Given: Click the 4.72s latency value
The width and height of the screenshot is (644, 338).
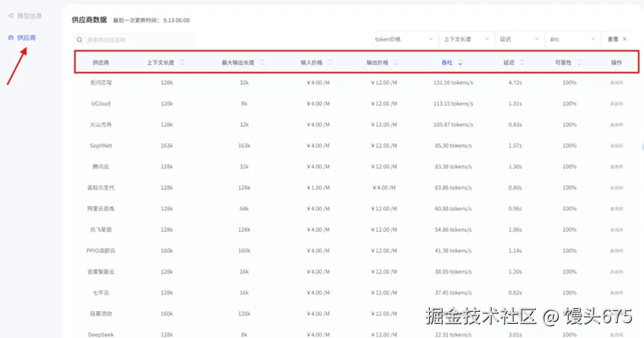Looking at the screenshot, I should pos(515,83).
